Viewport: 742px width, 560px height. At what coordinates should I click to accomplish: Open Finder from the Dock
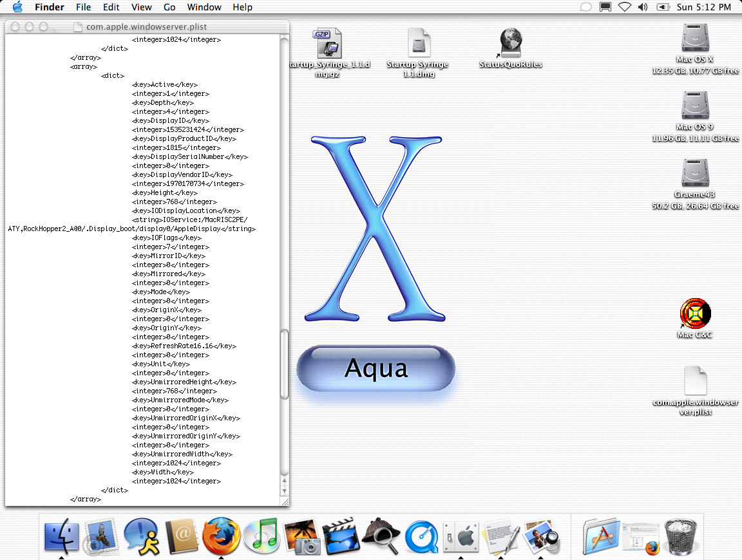pyautogui.click(x=62, y=537)
